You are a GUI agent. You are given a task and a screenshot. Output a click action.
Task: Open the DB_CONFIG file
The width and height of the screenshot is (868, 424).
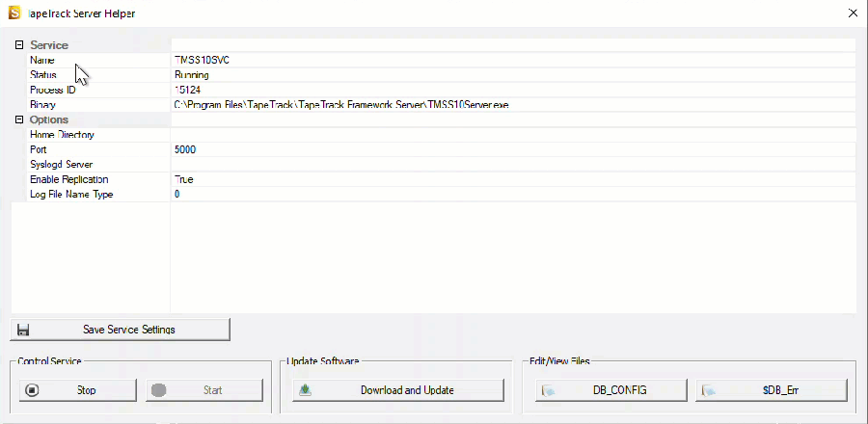coord(611,390)
